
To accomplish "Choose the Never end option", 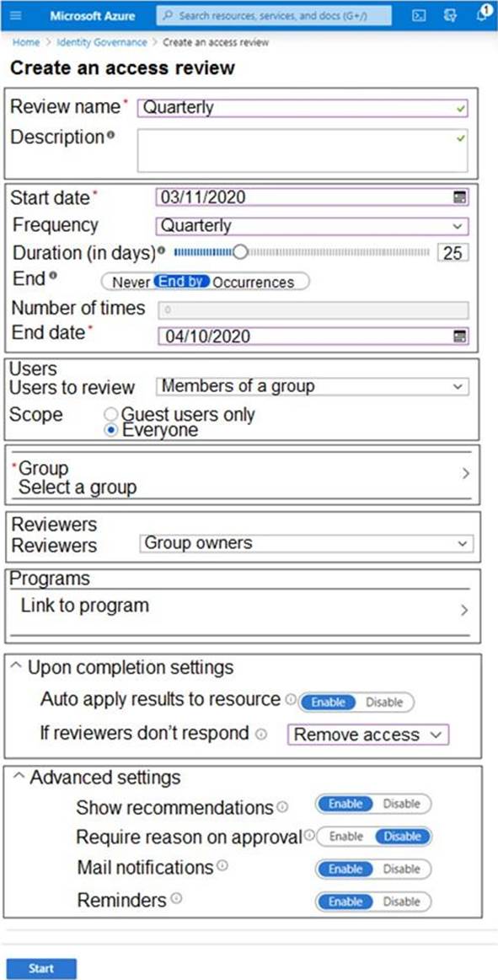I will coord(131,282).
